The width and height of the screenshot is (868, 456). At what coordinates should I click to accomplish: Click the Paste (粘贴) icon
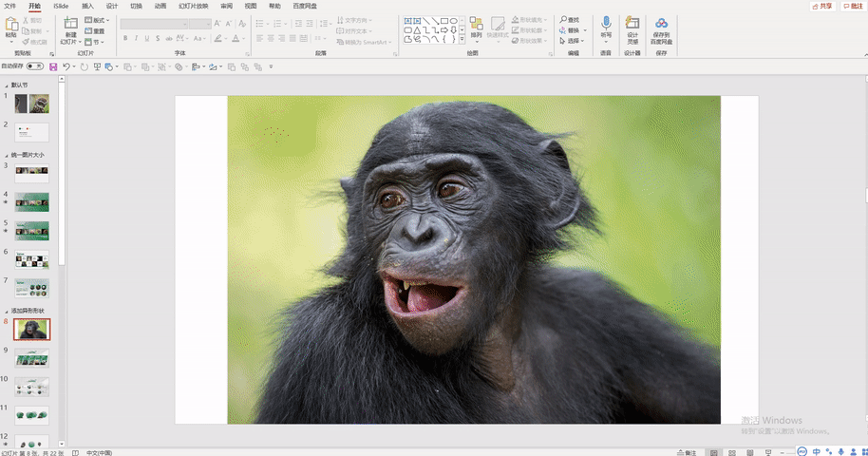click(x=11, y=25)
